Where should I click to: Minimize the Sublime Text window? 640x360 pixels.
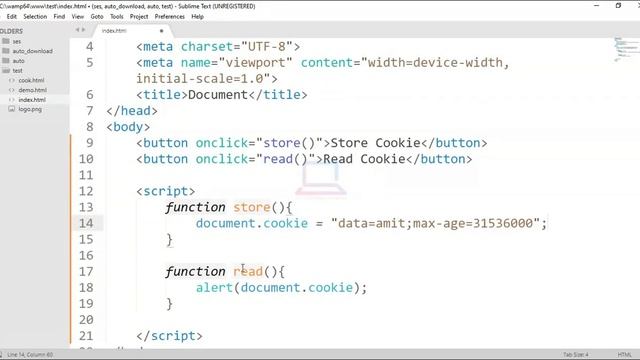coord(597,6)
